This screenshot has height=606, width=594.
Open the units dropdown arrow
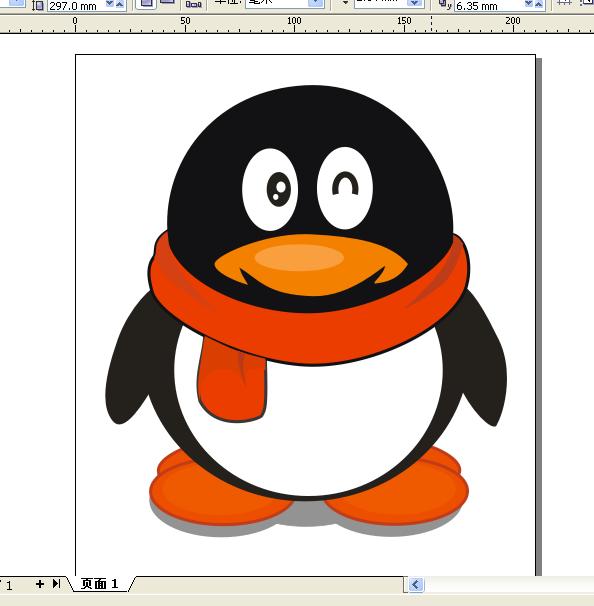tap(316, 3)
